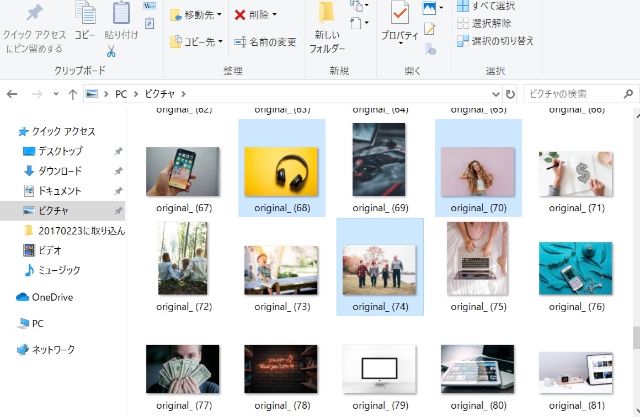
Task: Select the original_ (76) teal thumbnail
Action: (x=576, y=268)
